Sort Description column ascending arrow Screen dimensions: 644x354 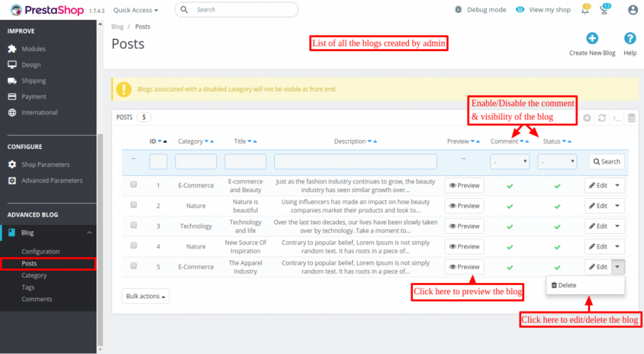375,141
